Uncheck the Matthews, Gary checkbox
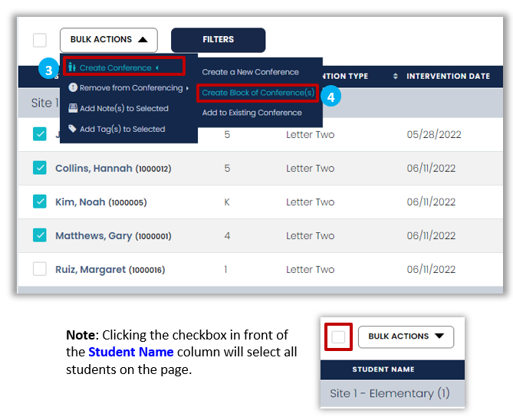 (40, 235)
